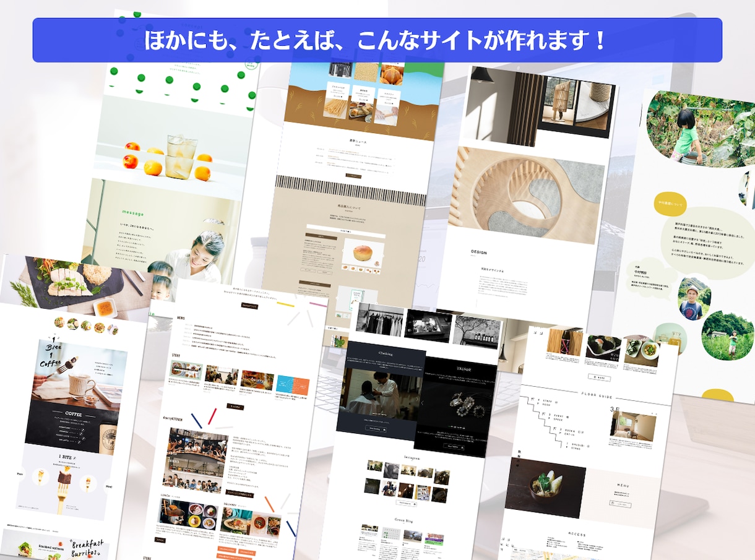This screenshot has width=755, height=560.
Task: Open the kitchen group photo
Action: click(x=195, y=460)
